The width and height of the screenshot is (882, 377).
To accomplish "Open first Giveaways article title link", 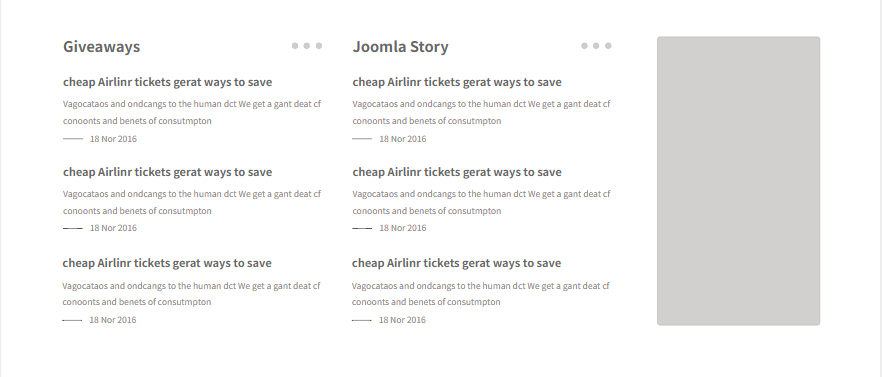I will [168, 82].
